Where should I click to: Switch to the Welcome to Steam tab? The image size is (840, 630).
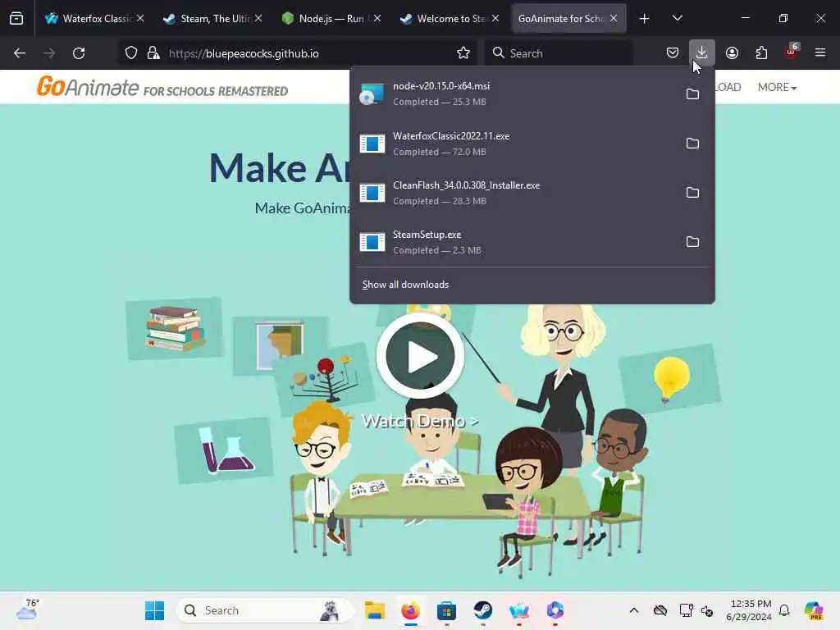click(x=450, y=18)
